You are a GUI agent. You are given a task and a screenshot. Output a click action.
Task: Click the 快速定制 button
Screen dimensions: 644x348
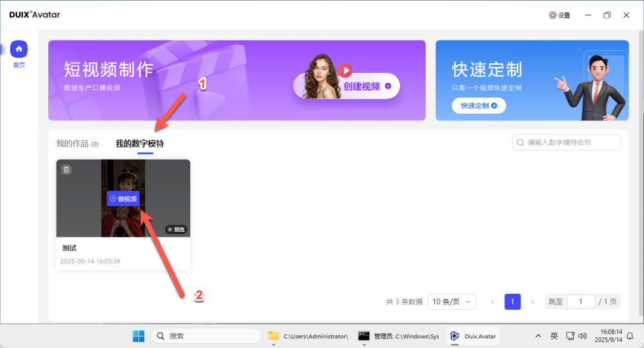click(x=479, y=106)
